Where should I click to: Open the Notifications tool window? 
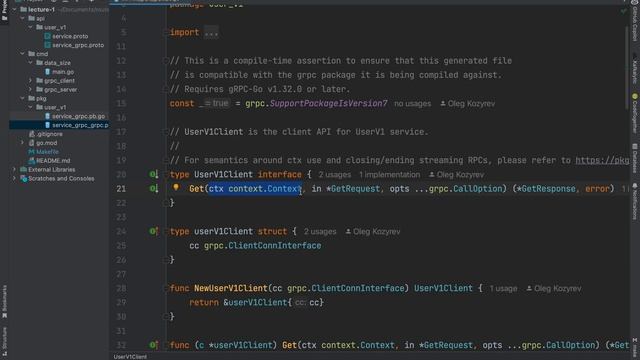click(x=635, y=201)
